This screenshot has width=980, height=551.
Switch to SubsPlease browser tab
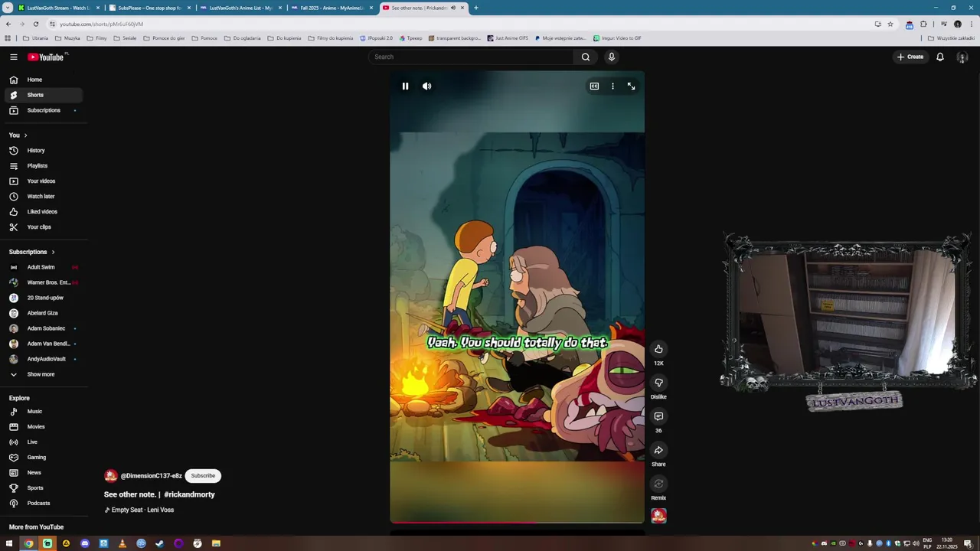click(149, 8)
